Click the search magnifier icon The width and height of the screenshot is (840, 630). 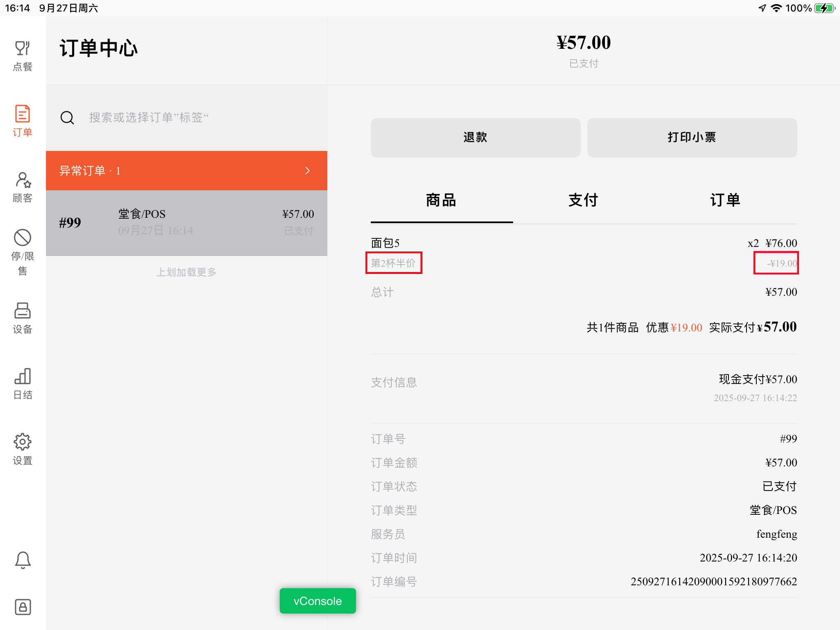click(67, 118)
